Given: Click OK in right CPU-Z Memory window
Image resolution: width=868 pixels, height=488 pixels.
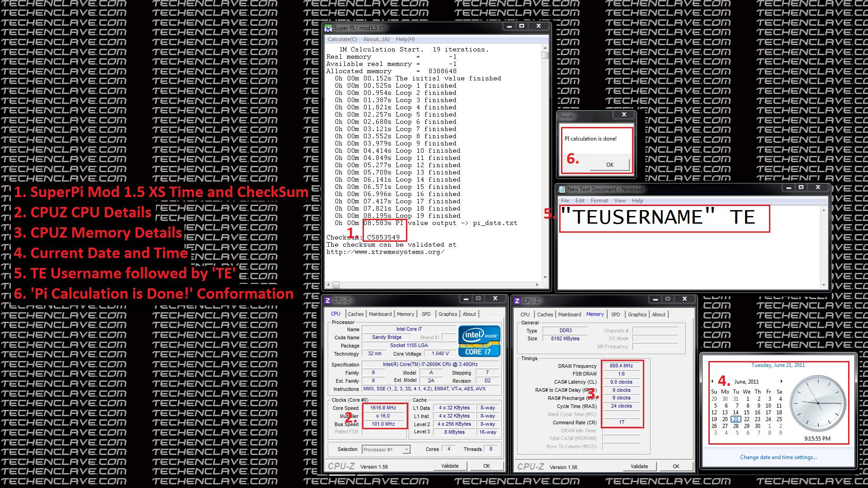Looking at the screenshot, I should (x=676, y=466).
